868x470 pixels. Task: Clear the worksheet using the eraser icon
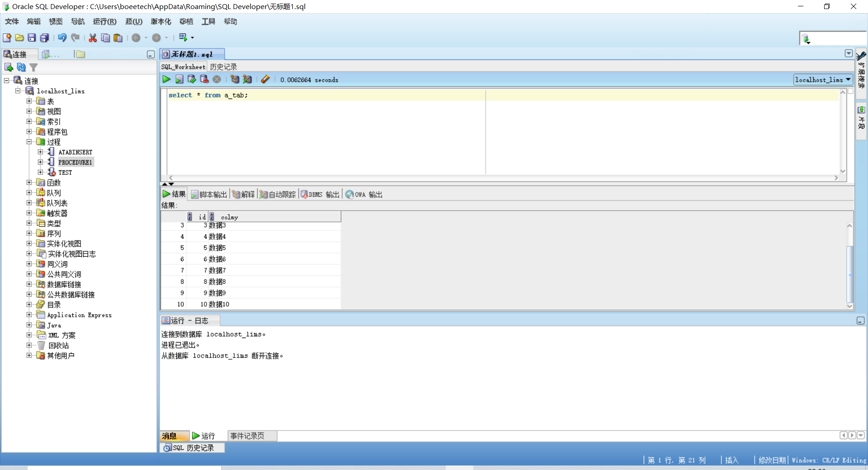265,79
